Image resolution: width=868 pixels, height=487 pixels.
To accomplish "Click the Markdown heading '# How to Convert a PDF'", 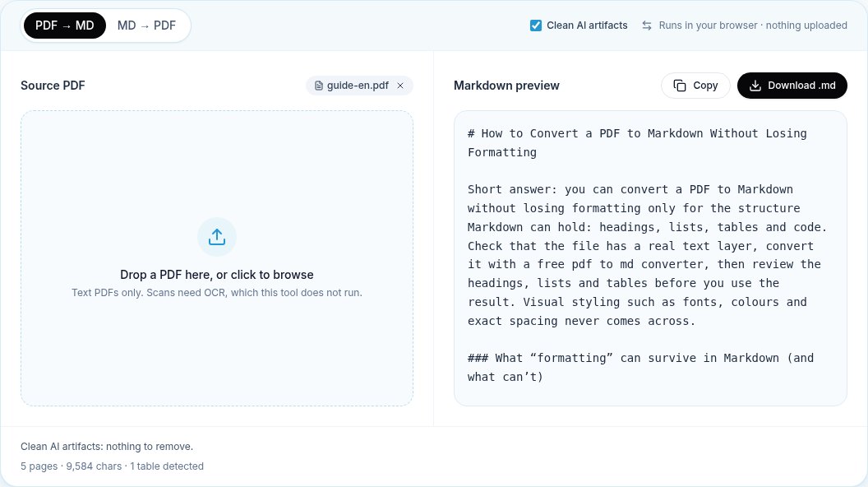I will click(637, 143).
